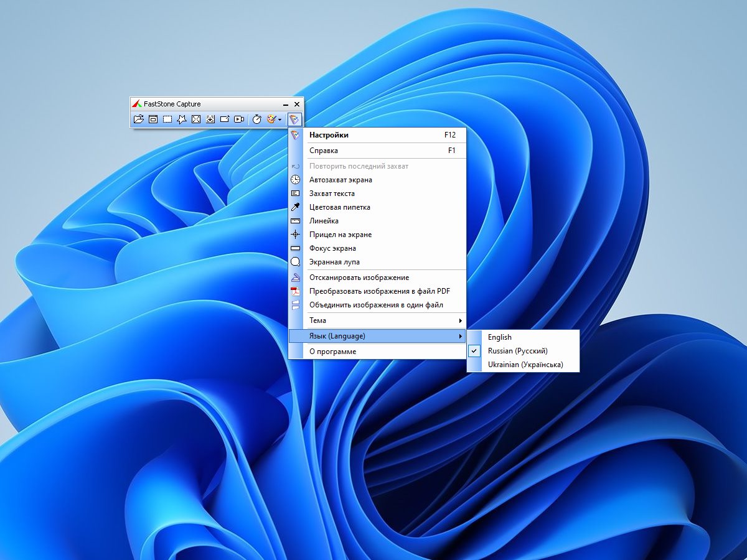Screen dimensions: 747x560
Task: Pick the Цветовая пипетка color picker
Action: [x=339, y=207]
